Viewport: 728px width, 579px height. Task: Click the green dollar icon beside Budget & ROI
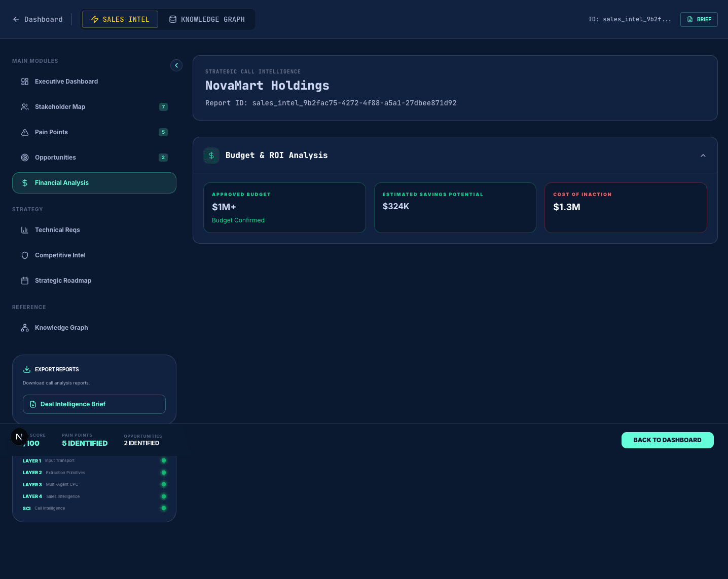tap(211, 156)
